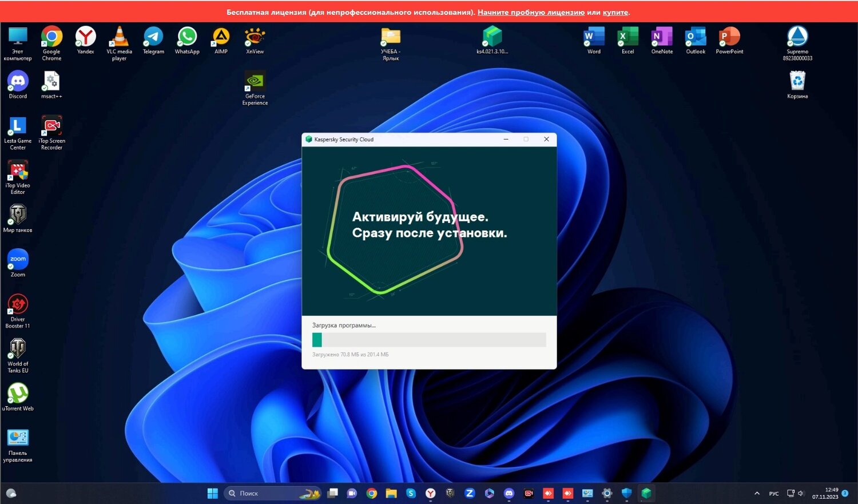Open Yandex browser from taskbar
The image size is (858, 504).
(431, 493)
